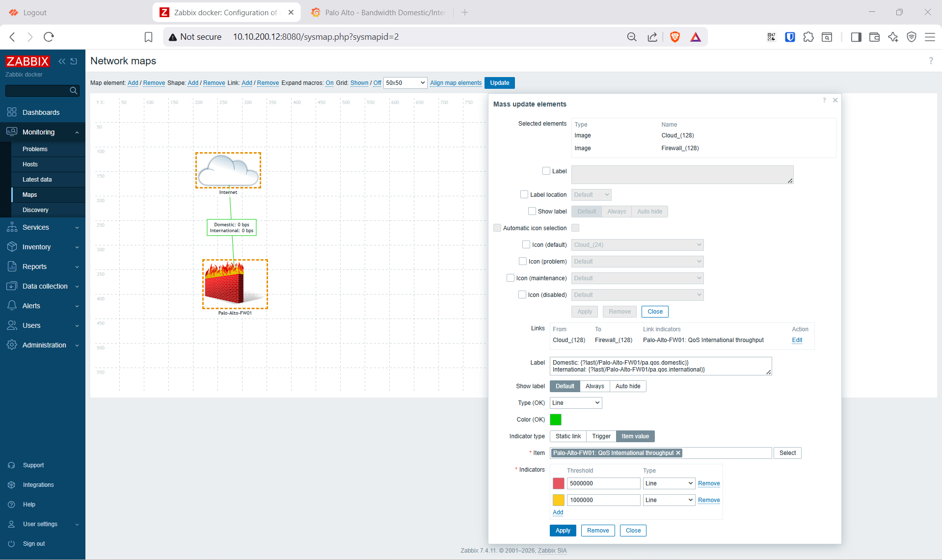Click the blue Apply button for link

(563, 531)
